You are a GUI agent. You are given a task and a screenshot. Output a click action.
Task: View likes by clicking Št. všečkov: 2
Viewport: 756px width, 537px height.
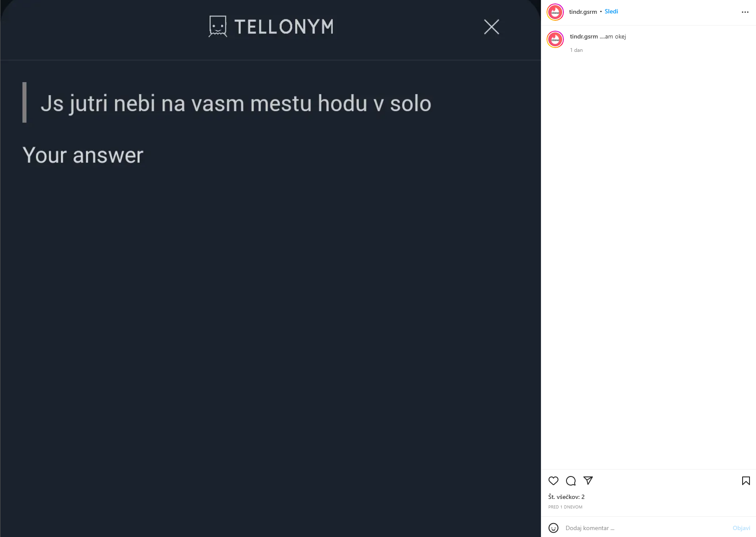[x=566, y=497]
